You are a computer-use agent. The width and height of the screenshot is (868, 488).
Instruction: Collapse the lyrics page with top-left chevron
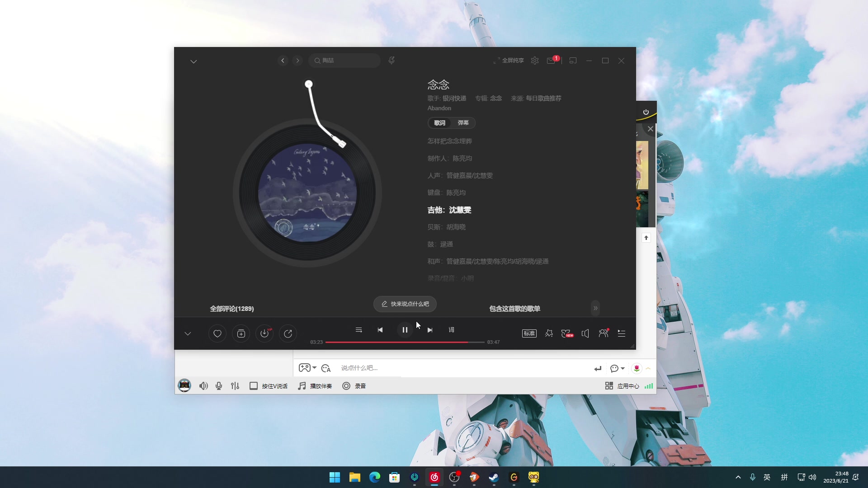pyautogui.click(x=193, y=61)
